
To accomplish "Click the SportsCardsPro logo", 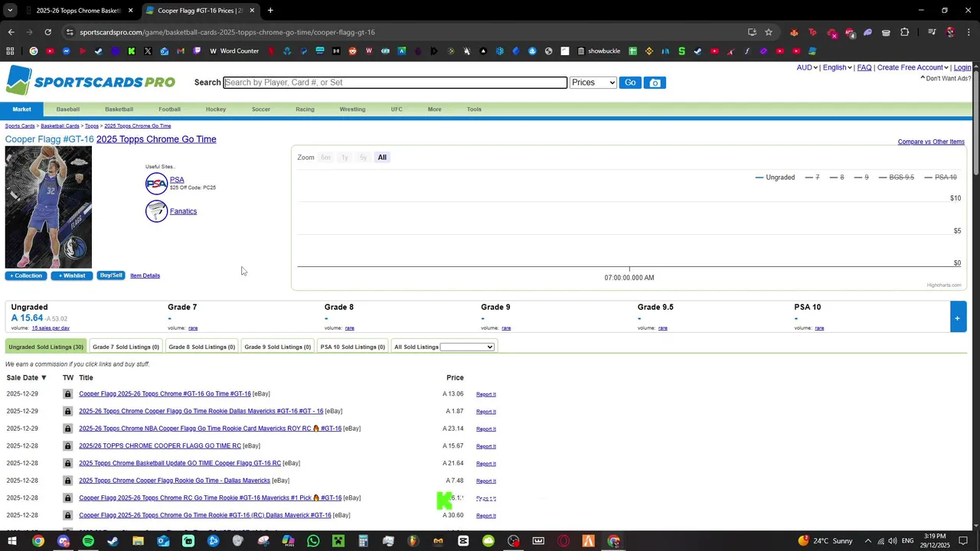I will pyautogui.click(x=90, y=81).
